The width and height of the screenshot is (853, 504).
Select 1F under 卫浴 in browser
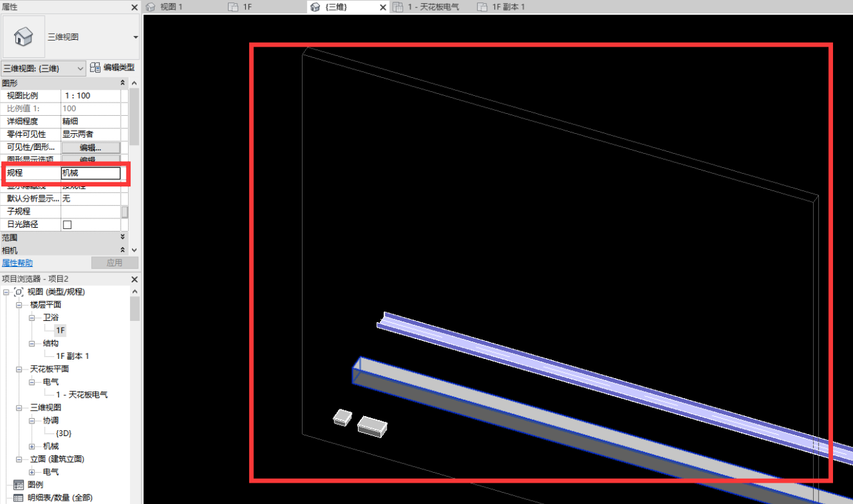pyautogui.click(x=61, y=330)
